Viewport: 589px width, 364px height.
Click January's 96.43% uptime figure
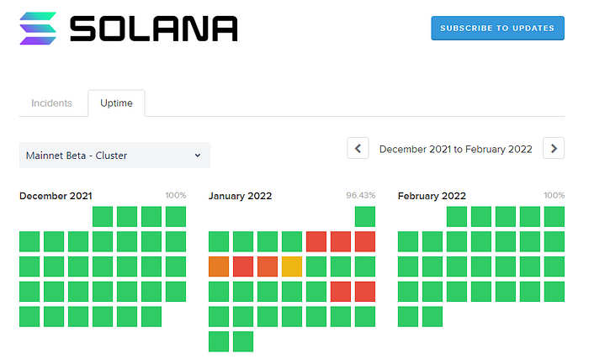point(361,195)
